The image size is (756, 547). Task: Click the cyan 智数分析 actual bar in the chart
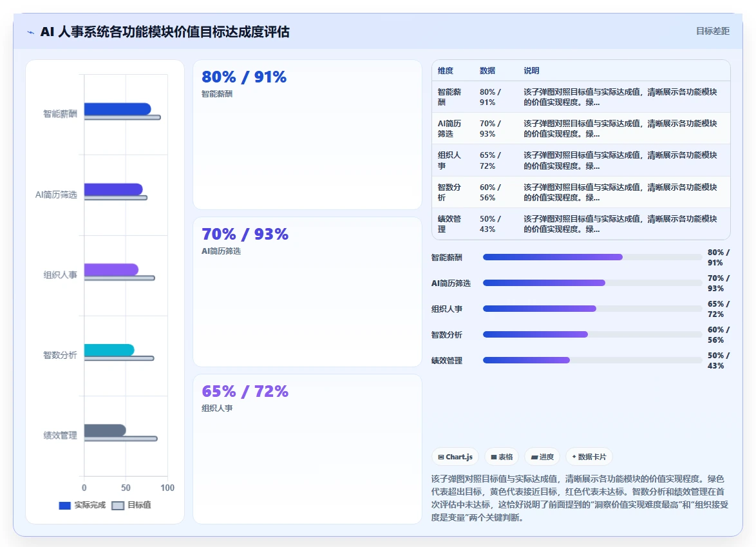pyautogui.click(x=109, y=350)
